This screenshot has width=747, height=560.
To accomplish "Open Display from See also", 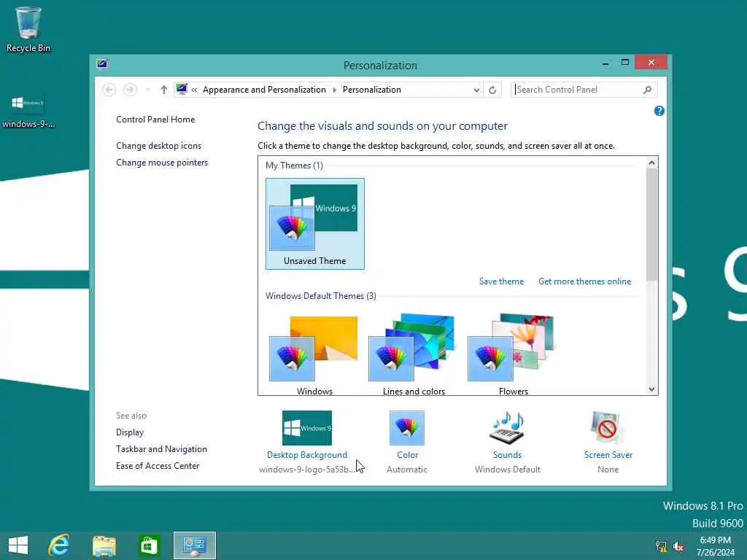I will click(x=130, y=432).
